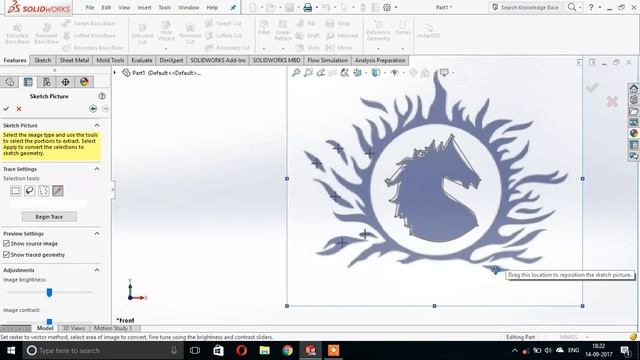
Task: Open the Motion Study 1 tab
Action: (x=113, y=328)
